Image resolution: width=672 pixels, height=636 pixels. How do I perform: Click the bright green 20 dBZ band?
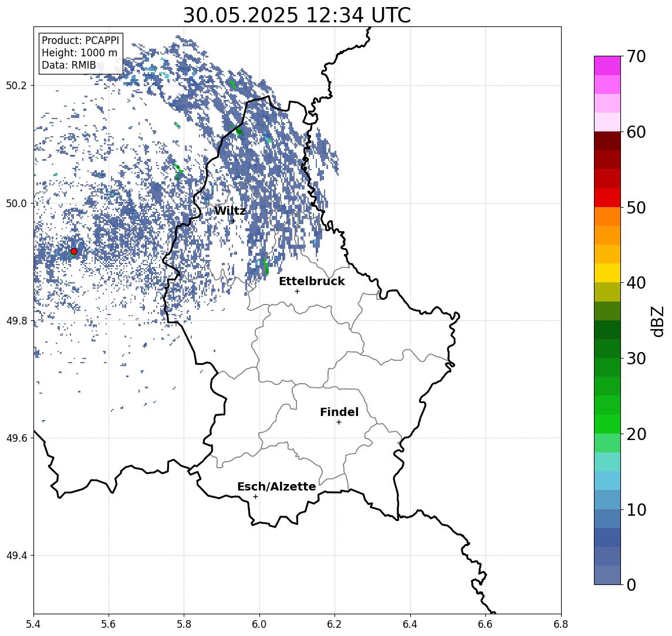coord(607,424)
